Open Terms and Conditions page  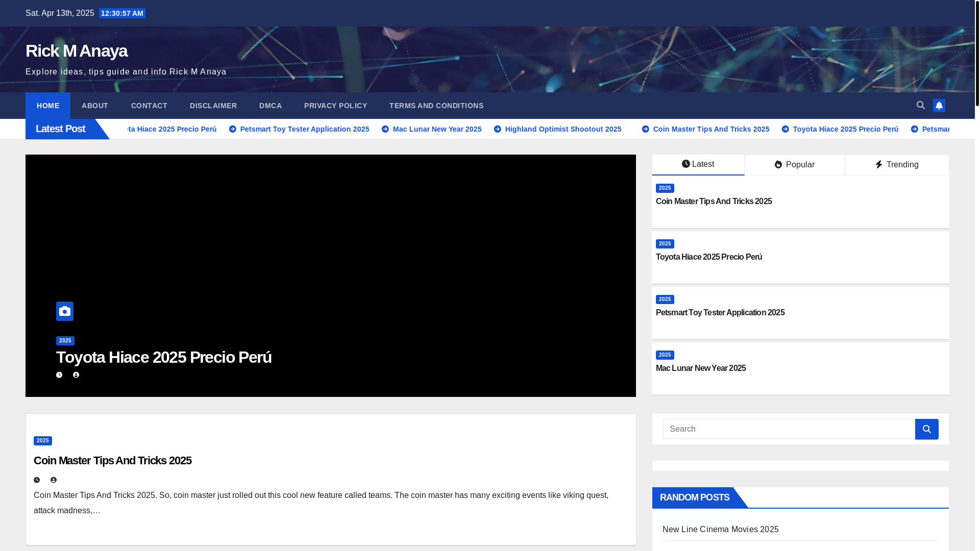tap(436, 106)
